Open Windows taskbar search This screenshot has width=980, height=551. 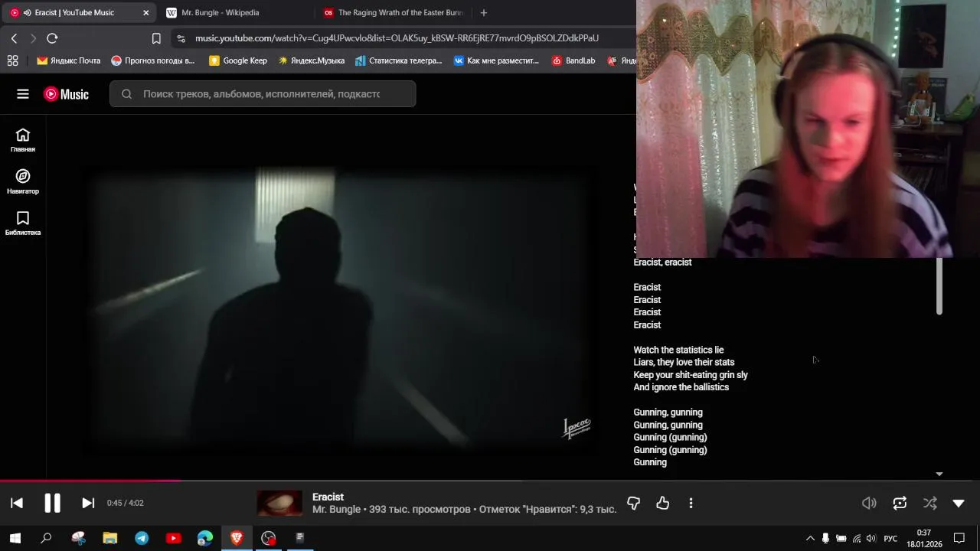[x=46, y=538]
